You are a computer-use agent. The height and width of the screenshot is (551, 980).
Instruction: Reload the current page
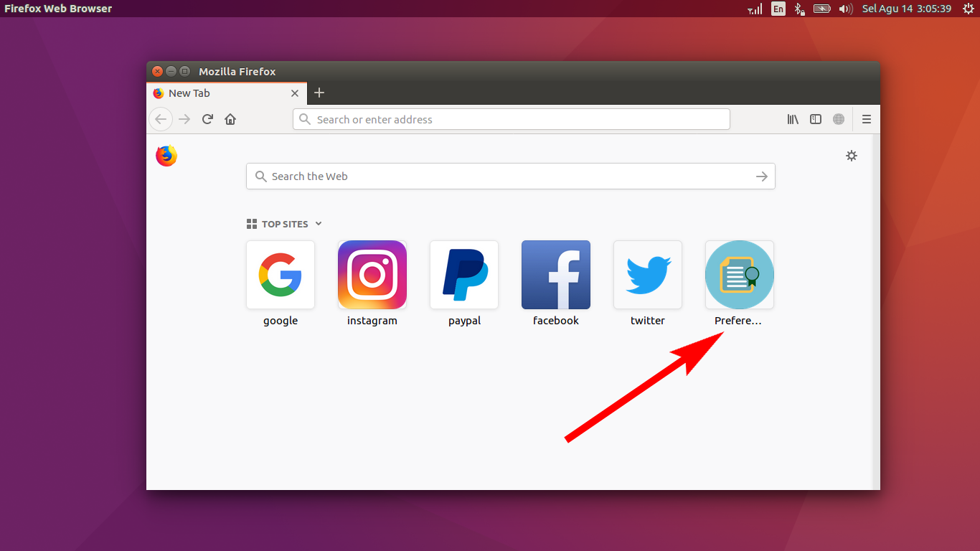point(207,119)
